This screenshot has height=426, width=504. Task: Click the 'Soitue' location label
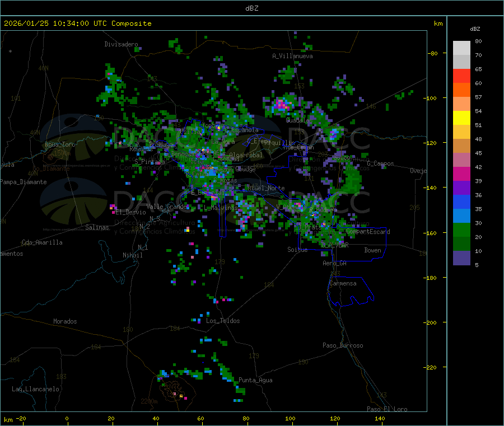[x=297, y=250]
